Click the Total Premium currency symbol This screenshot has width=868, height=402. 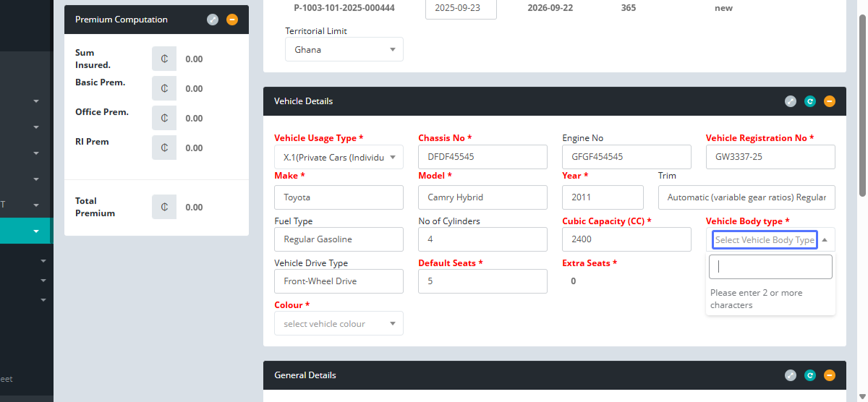pyautogui.click(x=164, y=207)
